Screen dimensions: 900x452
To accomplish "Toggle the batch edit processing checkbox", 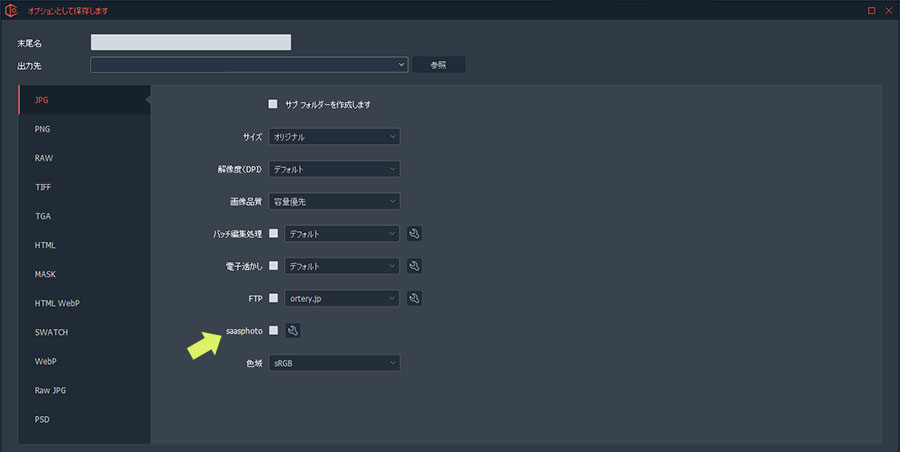I will pyautogui.click(x=273, y=234).
